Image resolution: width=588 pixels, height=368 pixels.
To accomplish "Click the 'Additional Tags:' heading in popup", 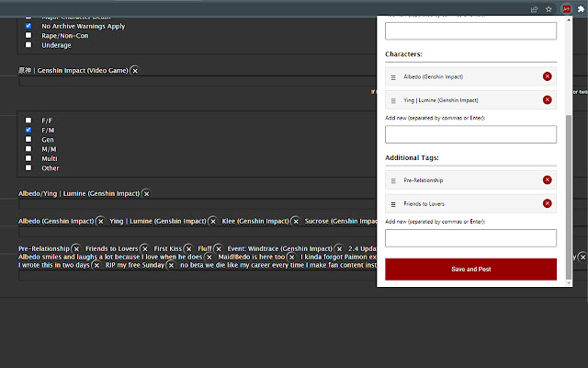I will click(412, 157).
